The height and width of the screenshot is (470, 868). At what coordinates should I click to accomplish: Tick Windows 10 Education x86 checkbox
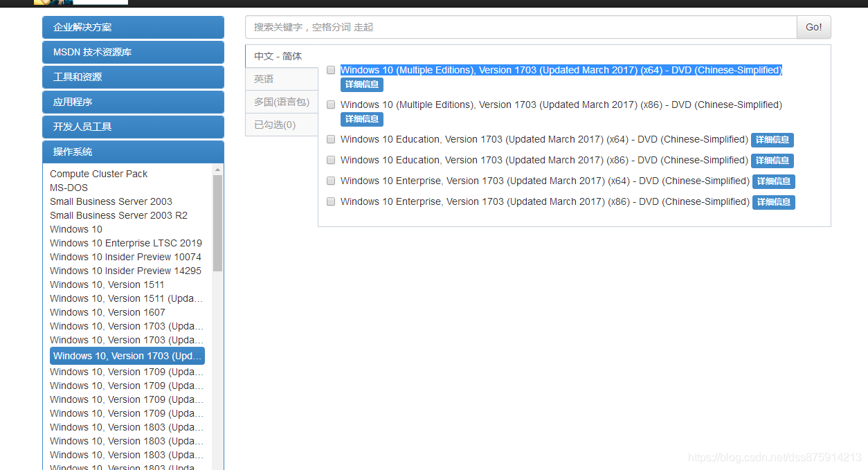(331, 160)
